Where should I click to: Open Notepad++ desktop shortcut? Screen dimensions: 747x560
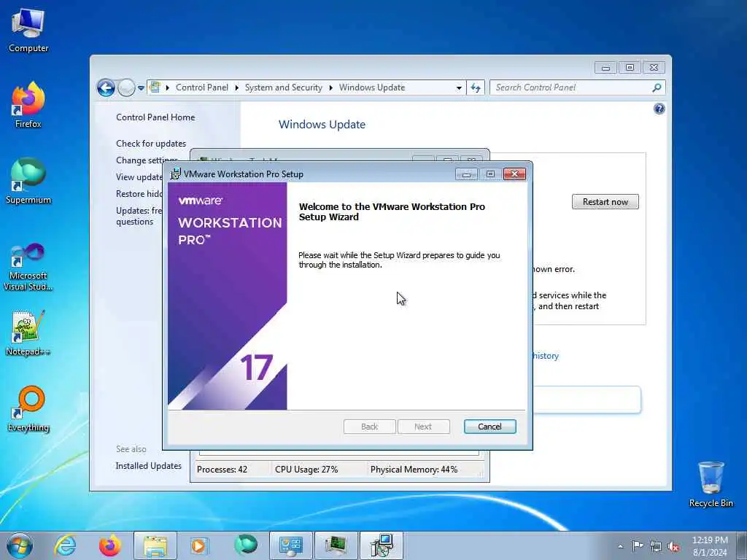tap(28, 333)
